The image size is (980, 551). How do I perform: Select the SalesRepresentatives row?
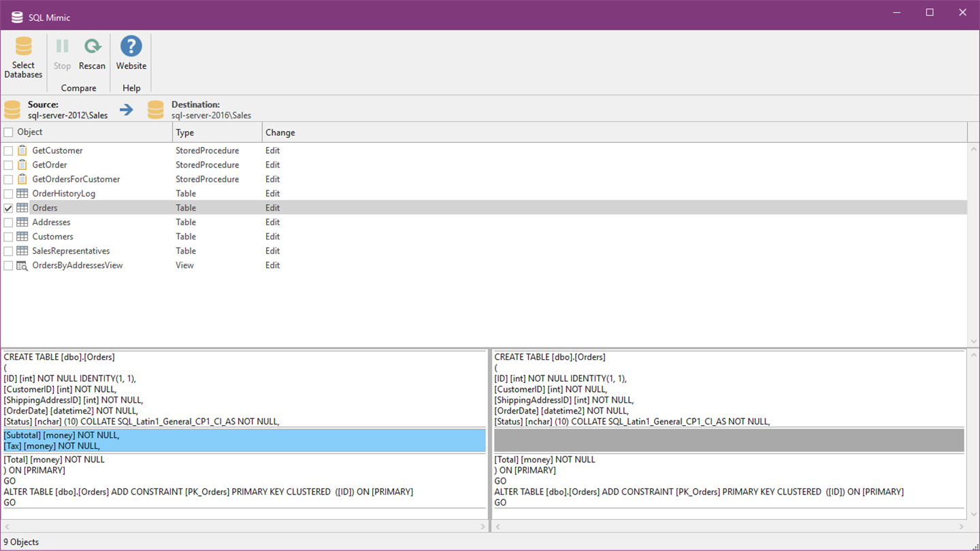484,251
